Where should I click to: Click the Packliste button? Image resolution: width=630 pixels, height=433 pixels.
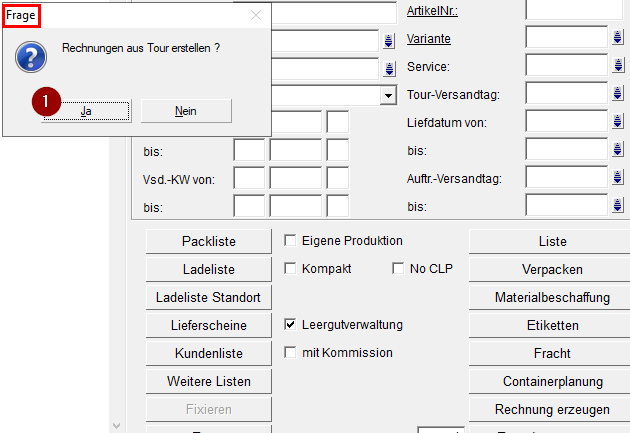(208, 241)
